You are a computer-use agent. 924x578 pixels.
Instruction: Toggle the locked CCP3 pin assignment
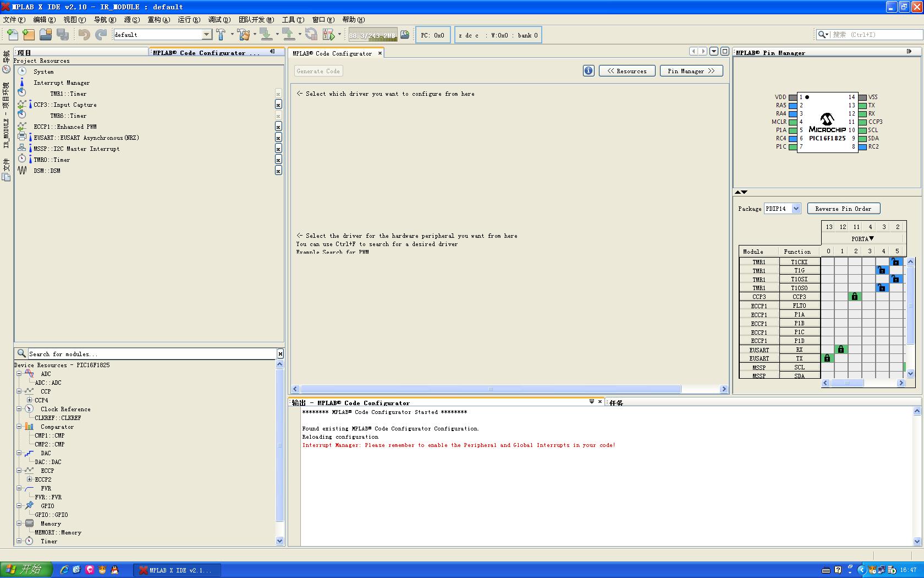855,297
